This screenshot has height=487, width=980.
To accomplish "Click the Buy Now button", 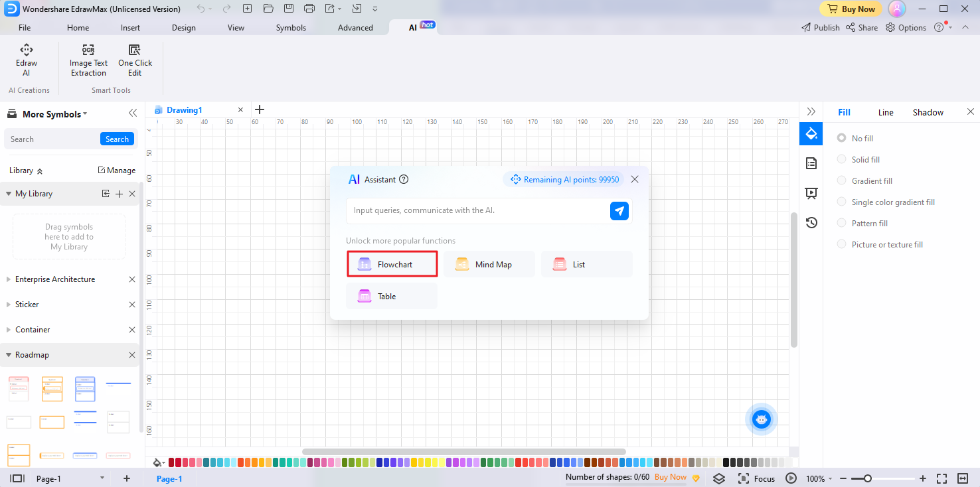I will (x=851, y=9).
